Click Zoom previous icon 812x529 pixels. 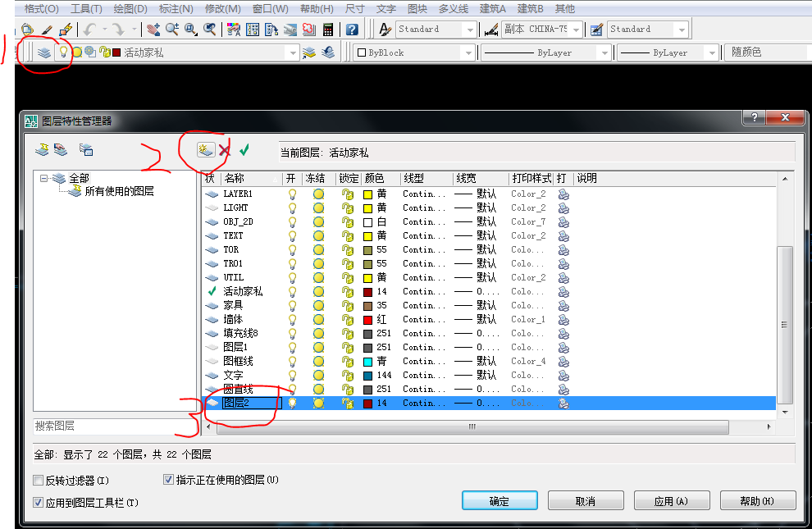(209, 30)
